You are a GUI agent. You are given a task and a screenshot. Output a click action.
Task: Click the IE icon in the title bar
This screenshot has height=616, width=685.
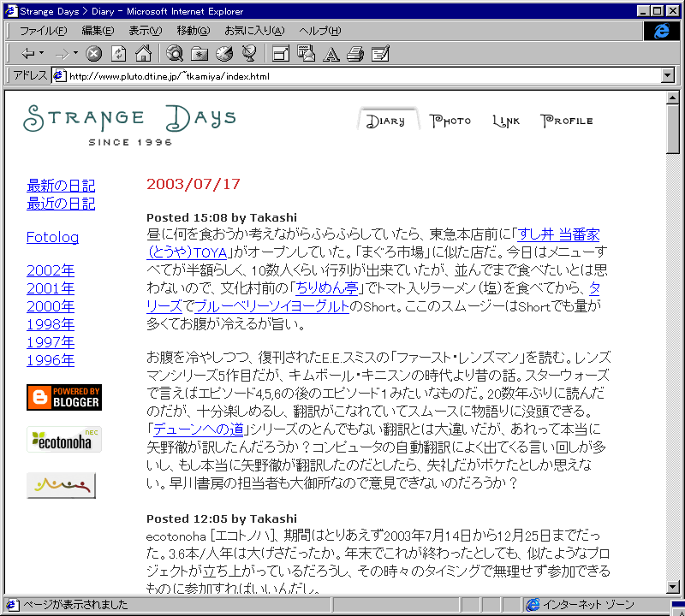tap(11, 11)
